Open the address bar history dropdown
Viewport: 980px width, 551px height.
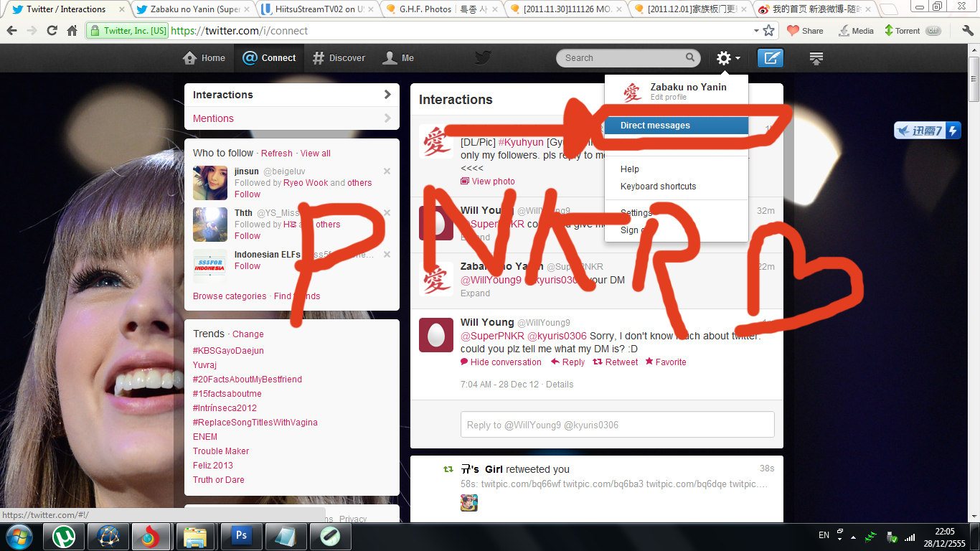pos(756,31)
